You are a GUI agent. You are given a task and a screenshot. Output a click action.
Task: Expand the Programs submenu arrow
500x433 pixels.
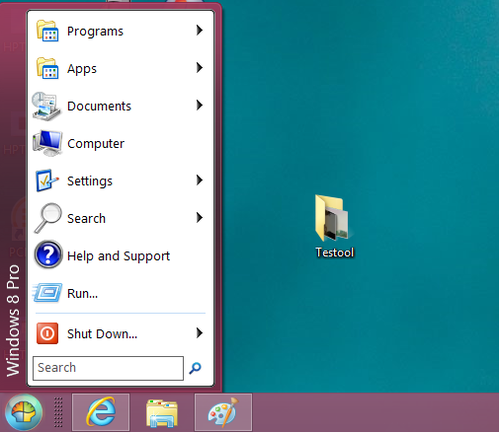coord(199,30)
